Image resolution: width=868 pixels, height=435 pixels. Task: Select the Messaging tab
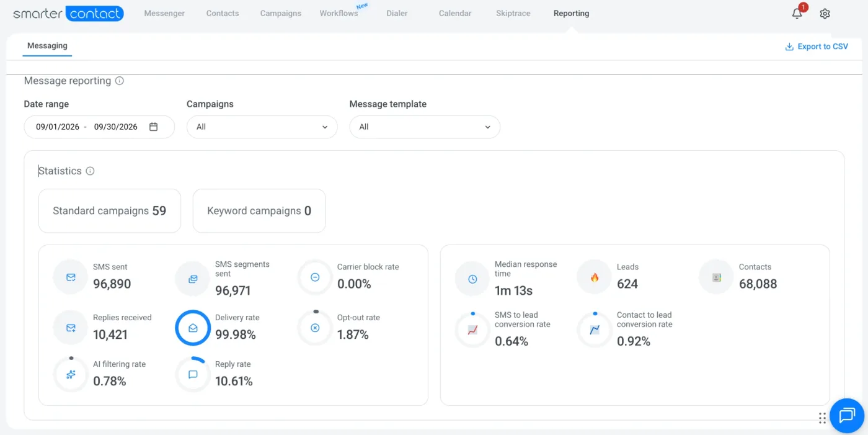(47, 45)
